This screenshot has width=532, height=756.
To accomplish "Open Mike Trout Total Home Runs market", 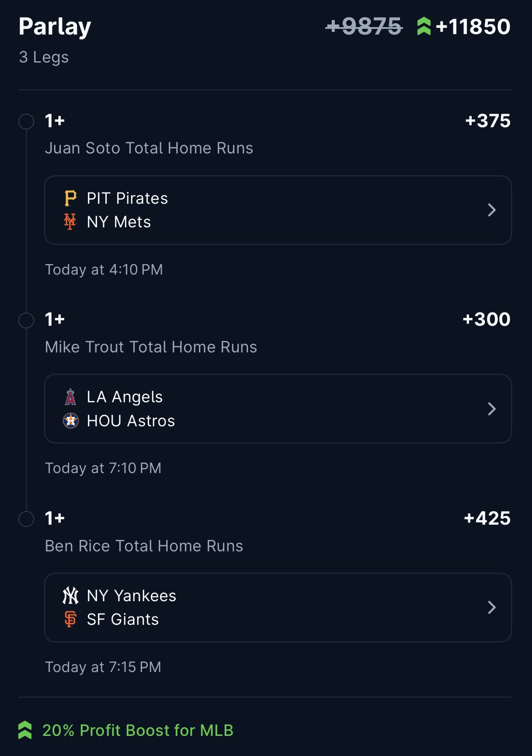I will pyautogui.click(x=151, y=347).
